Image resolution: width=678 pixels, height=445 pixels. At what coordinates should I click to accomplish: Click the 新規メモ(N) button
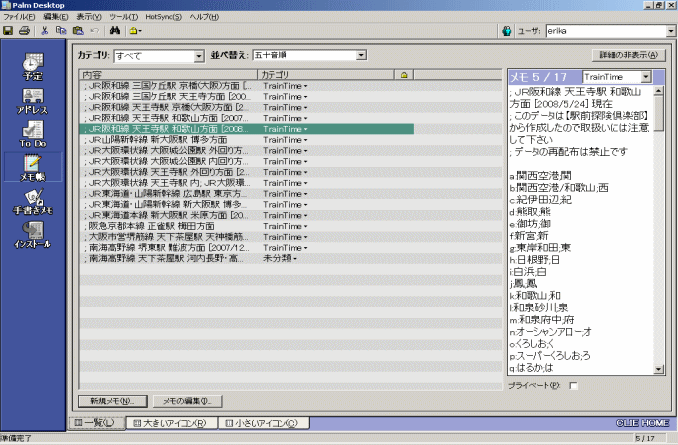tap(113, 401)
